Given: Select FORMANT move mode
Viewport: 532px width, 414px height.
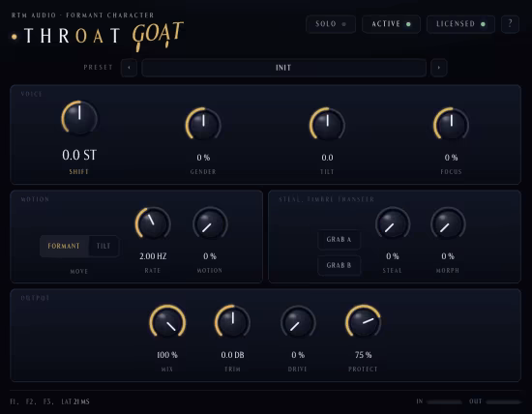Looking at the screenshot, I should tap(64, 246).
